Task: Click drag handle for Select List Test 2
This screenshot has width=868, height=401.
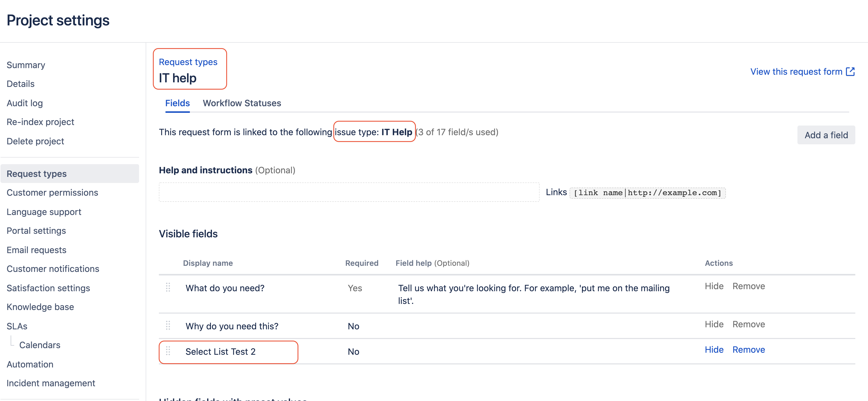Action: click(168, 351)
